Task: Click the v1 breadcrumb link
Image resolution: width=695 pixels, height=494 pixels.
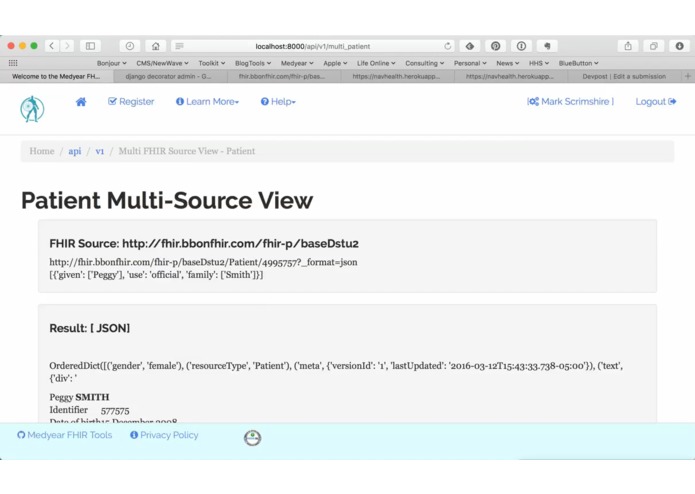Action: tap(100, 151)
